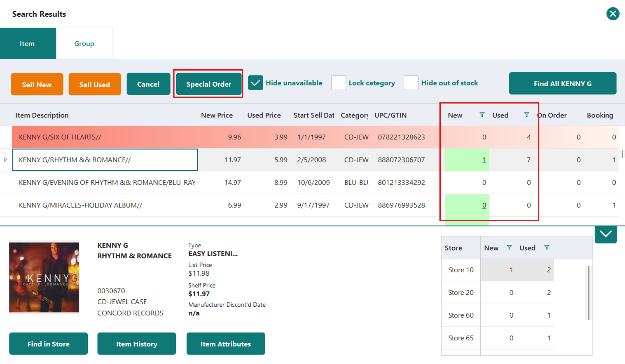Open the Kenny G album cover thumbnail
Image resolution: width=625 pixels, height=364 pixels.
pyautogui.click(x=44, y=277)
